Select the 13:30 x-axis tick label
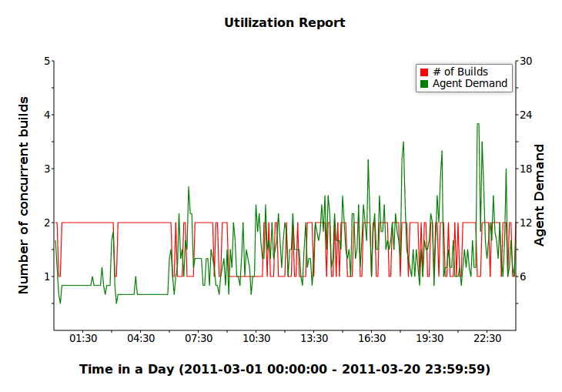The width and height of the screenshot is (562, 392). pos(314,339)
